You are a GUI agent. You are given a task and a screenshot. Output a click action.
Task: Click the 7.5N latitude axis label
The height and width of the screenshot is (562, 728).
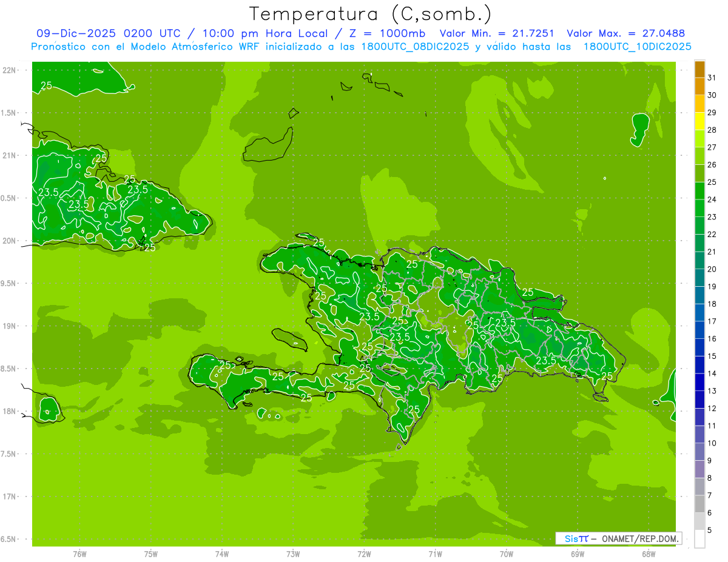(x=9, y=454)
